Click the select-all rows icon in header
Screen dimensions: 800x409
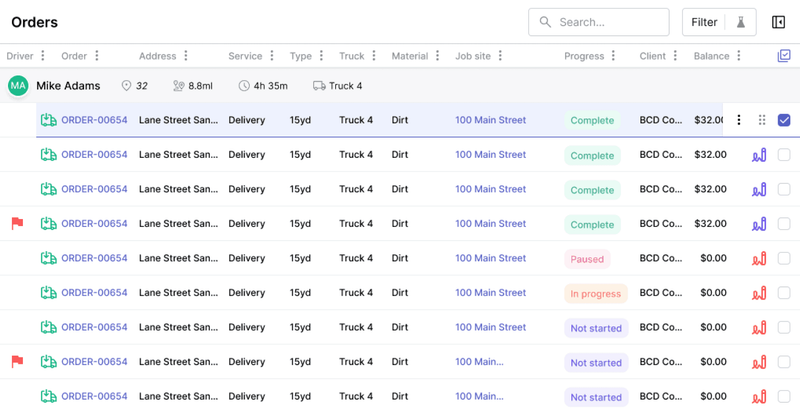pyautogui.click(x=784, y=56)
